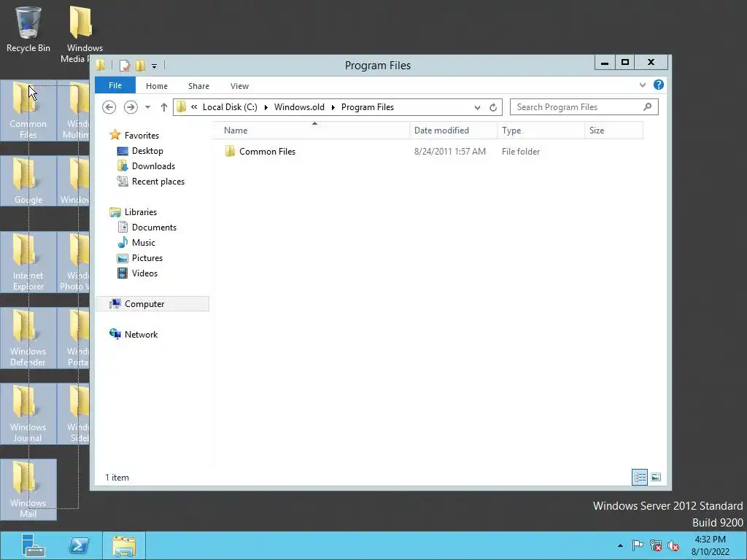747x560 pixels.
Task: Click Program Files breadcrumb in address bar
Action: 368,107
